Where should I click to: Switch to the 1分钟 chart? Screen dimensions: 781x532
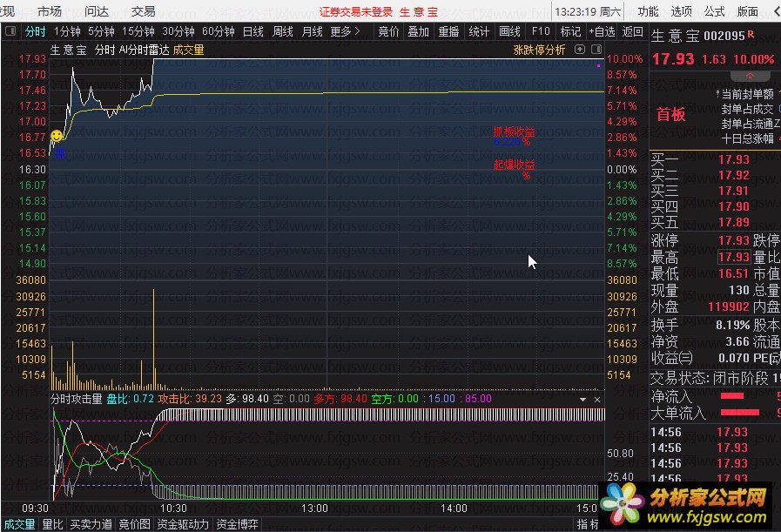click(x=67, y=32)
